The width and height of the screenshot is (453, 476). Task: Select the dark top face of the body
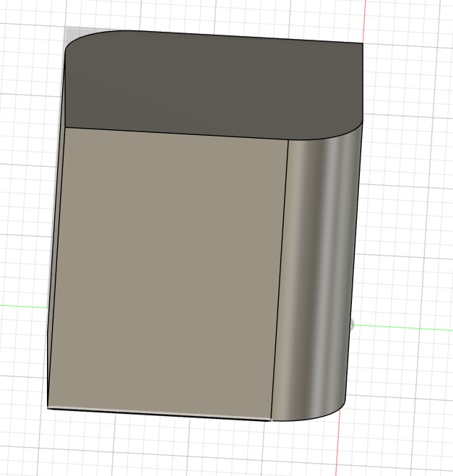[212, 85]
